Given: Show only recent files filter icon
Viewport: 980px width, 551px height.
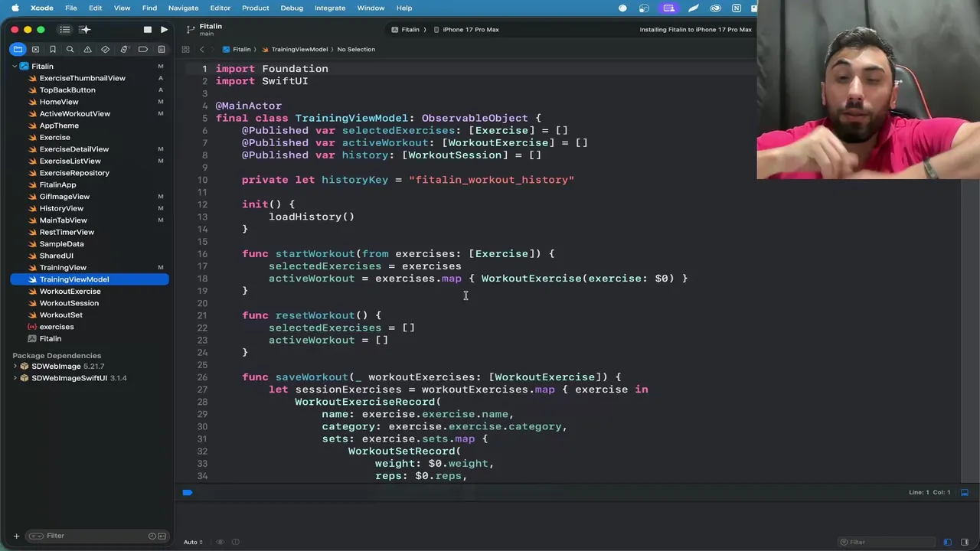Looking at the screenshot, I should point(152,536).
